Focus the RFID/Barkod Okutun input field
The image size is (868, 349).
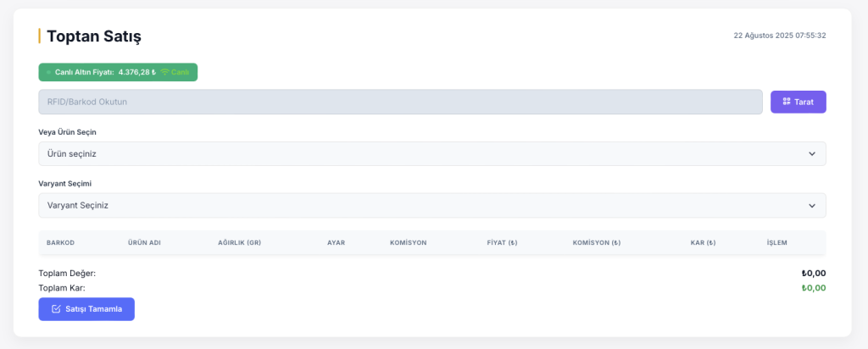[400, 102]
